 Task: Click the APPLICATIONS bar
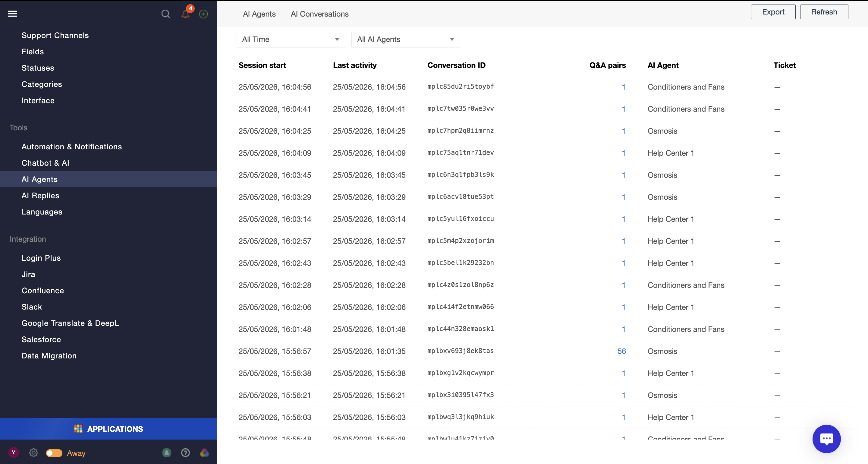coord(108,429)
